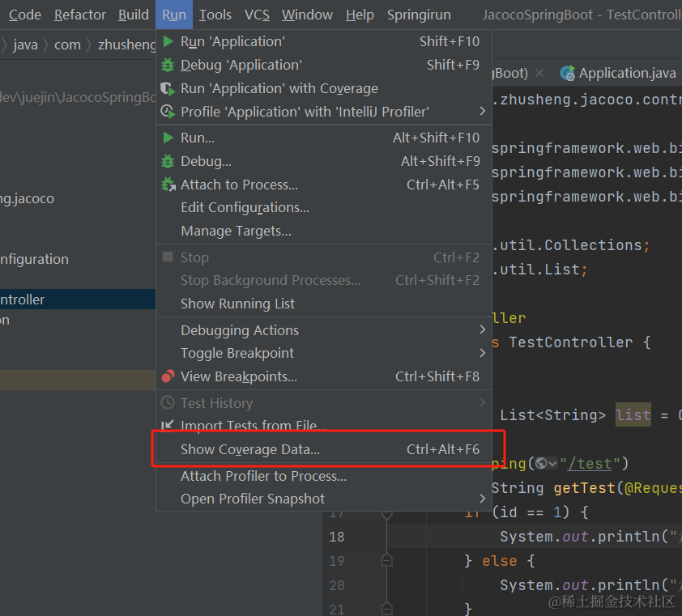Open the VCS menu
The height and width of the screenshot is (616, 682).
[257, 15]
